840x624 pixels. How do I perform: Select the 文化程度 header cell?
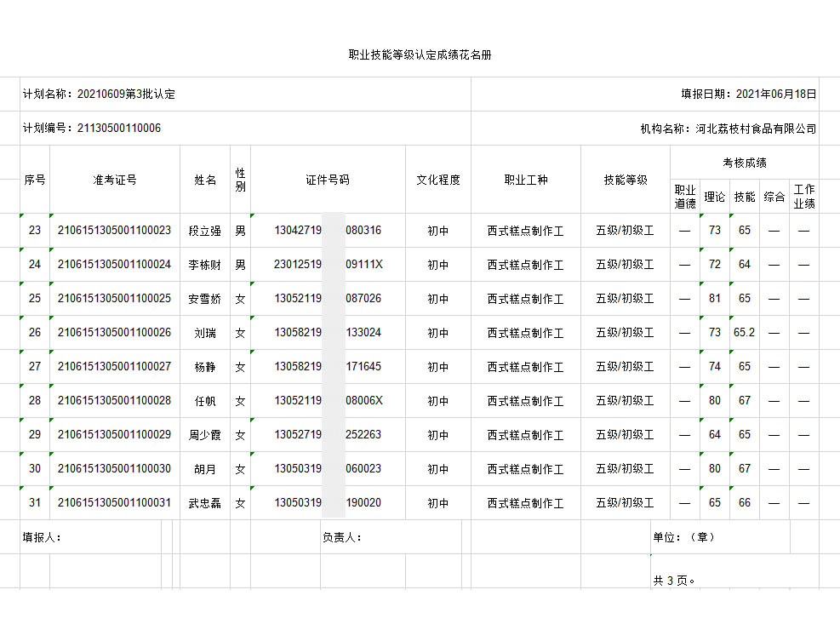coord(437,180)
